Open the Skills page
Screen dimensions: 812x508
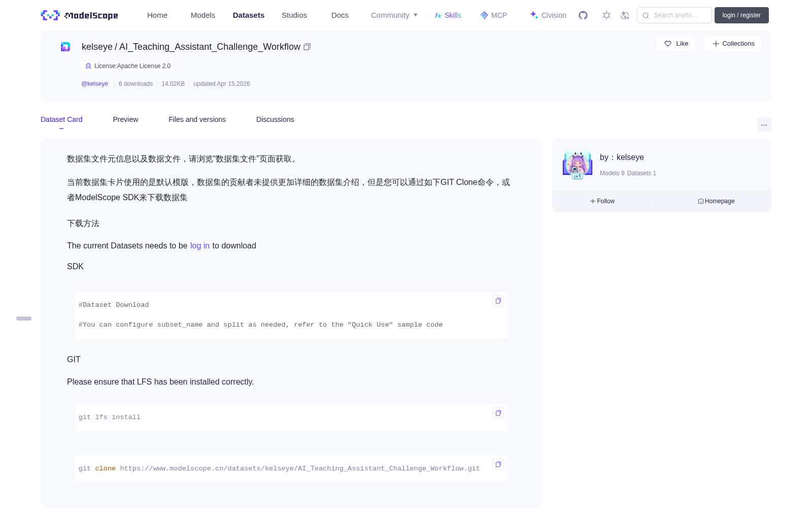pyautogui.click(x=448, y=15)
